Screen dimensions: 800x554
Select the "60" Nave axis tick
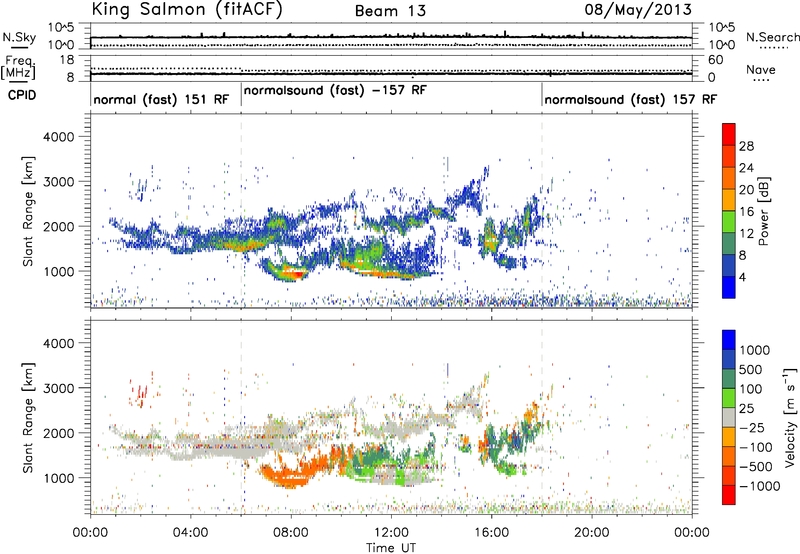click(715, 60)
